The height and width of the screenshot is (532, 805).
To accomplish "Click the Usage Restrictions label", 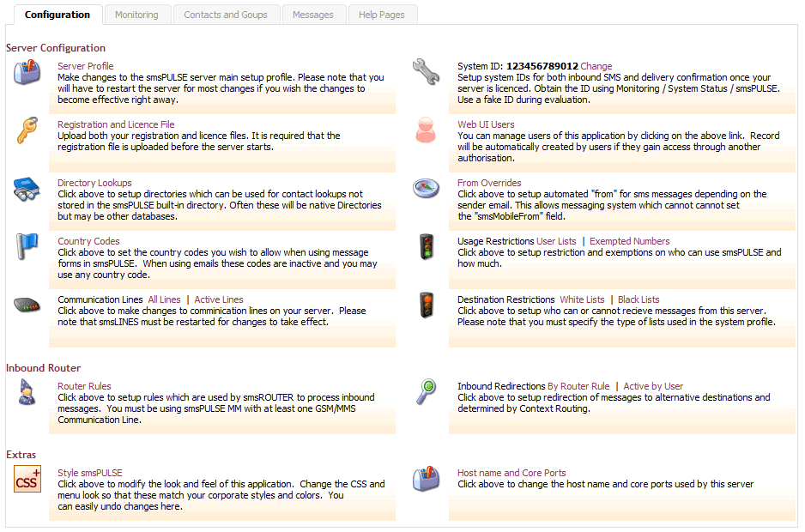I will [495, 241].
